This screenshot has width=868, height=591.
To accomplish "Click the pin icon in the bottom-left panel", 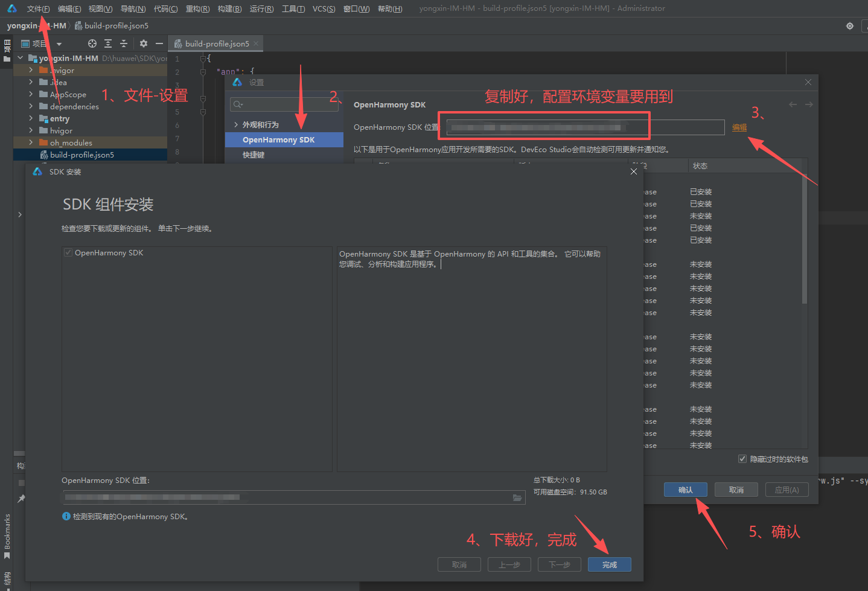I will (x=22, y=499).
